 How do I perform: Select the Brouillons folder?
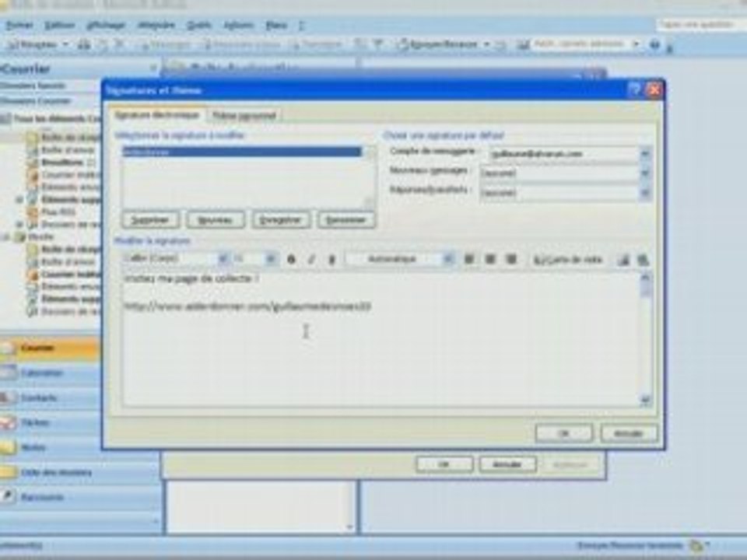point(62,163)
